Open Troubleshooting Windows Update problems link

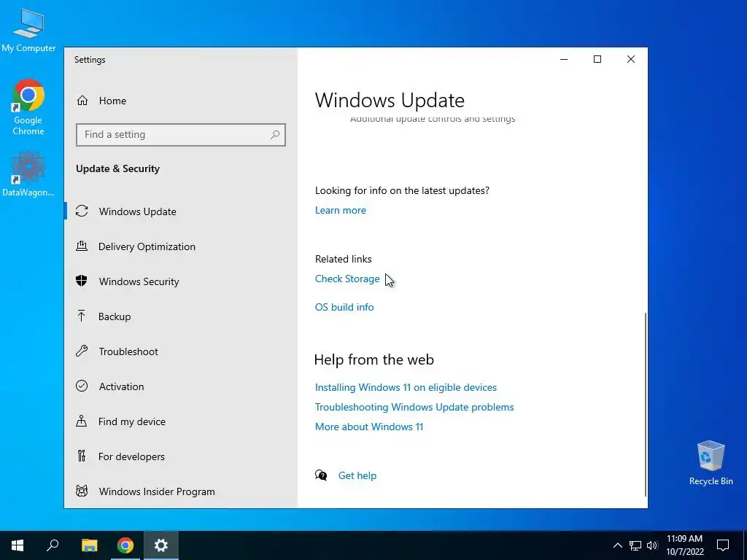tap(414, 407)
